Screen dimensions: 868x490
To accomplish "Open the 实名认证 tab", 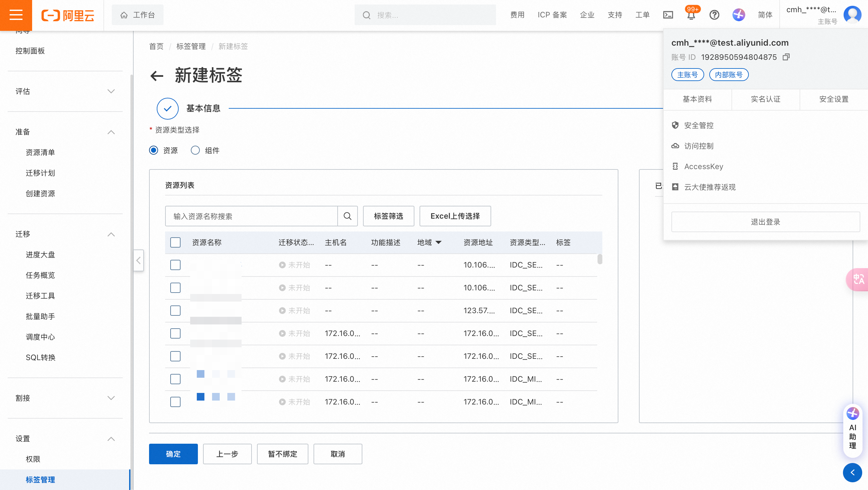I will pos(766,99).
